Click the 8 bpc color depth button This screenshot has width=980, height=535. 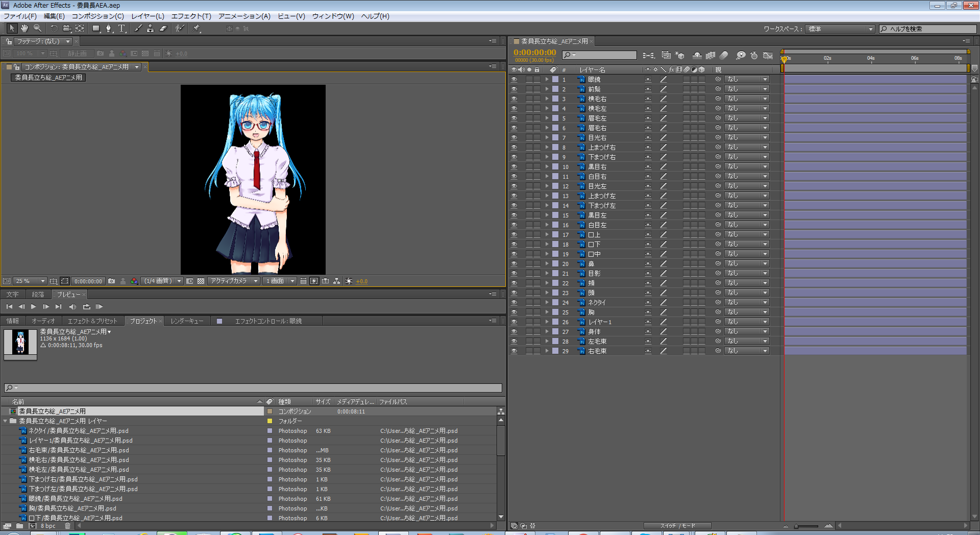pos(48,526)
